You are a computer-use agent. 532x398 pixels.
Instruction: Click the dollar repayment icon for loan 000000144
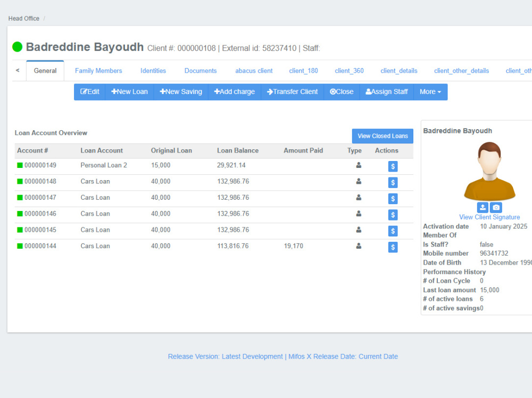tap(393, 247)
